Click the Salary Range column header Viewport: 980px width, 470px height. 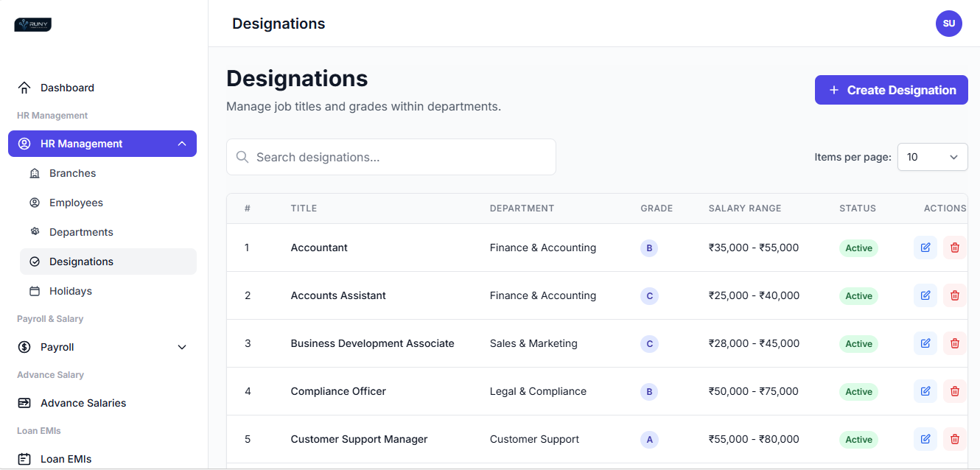pyautogui.click(x=745, y=208)
